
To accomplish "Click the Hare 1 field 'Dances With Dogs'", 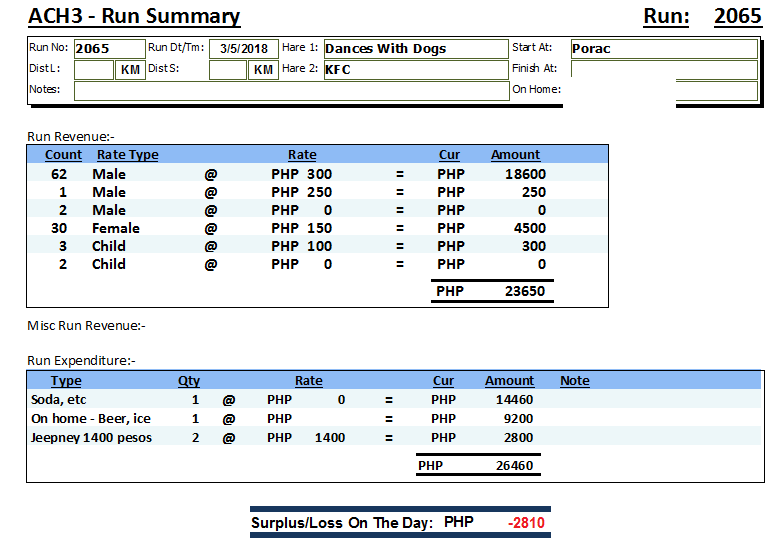I will coord(415,49).
